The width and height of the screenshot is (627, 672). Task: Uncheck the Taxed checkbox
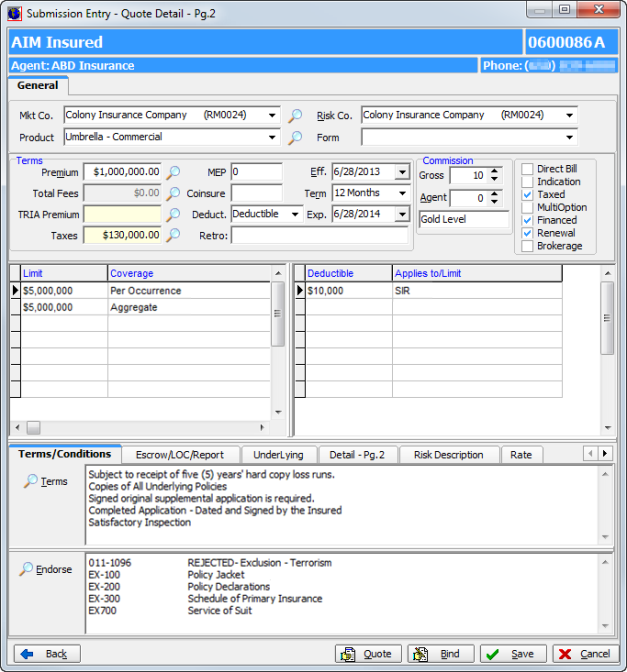point(527,195)
